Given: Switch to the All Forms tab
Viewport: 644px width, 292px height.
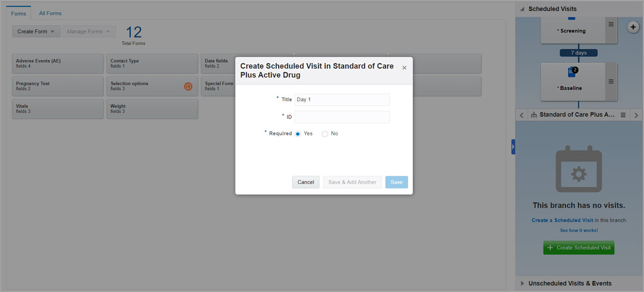Looking at the screenshot, I should [50, 13].
